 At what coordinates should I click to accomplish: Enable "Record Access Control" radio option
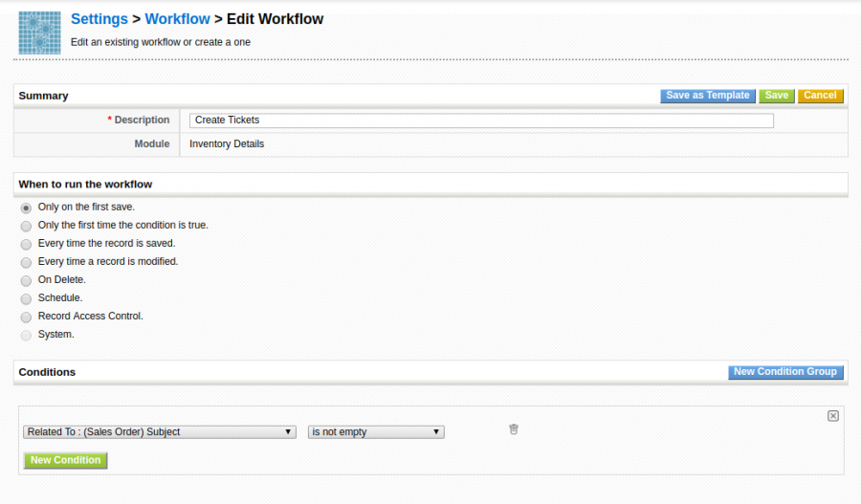coord(26,317)
